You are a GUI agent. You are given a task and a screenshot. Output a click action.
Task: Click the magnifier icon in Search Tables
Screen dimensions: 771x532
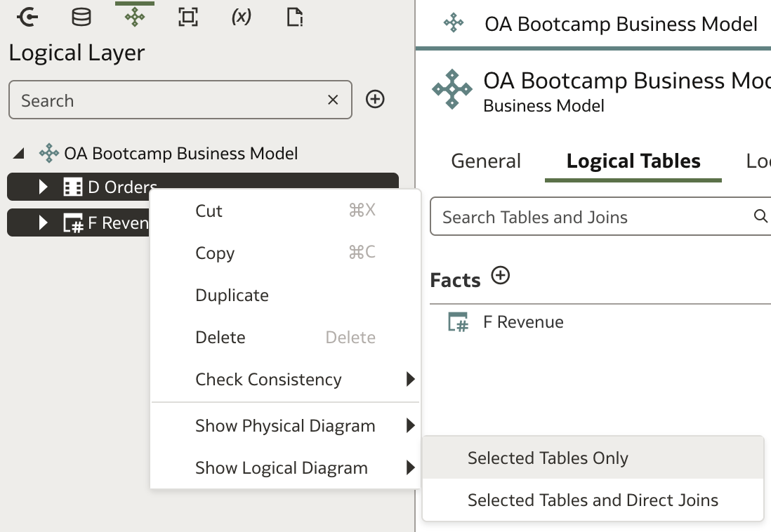click(760, 216)
